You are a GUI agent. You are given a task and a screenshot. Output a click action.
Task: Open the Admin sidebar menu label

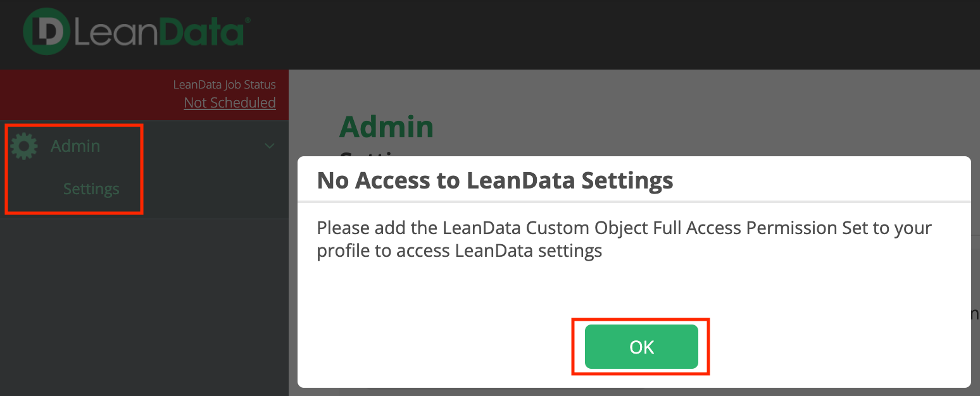coord(75,146)
